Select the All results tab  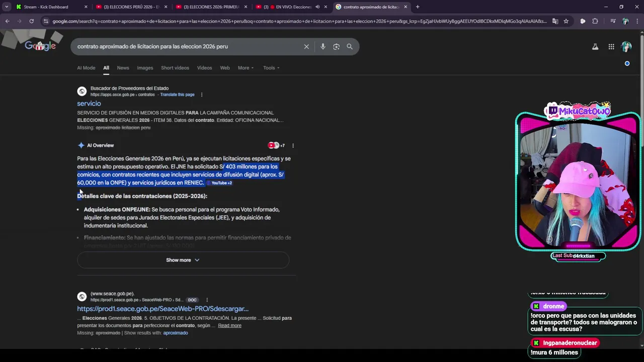point(106,68)
